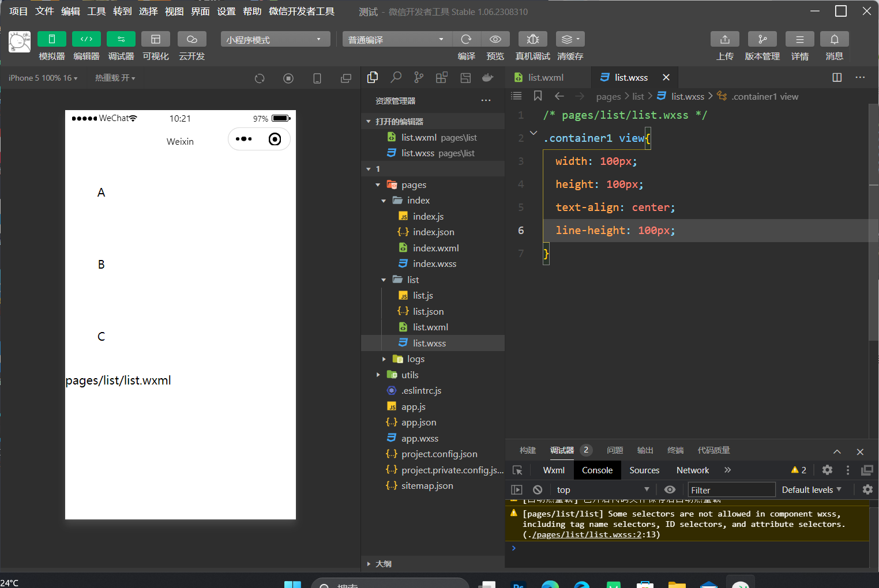
Task: Click the compile refresh icon
Action: coord(467,39)
